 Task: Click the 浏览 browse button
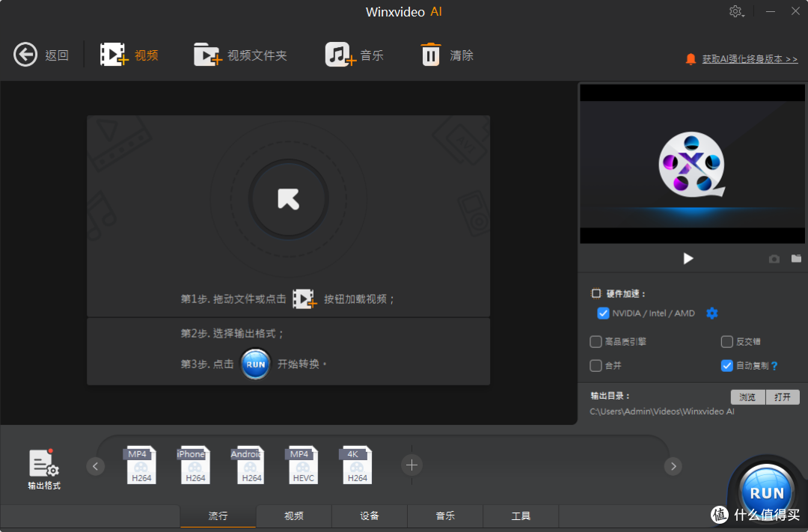coord(747,397)
